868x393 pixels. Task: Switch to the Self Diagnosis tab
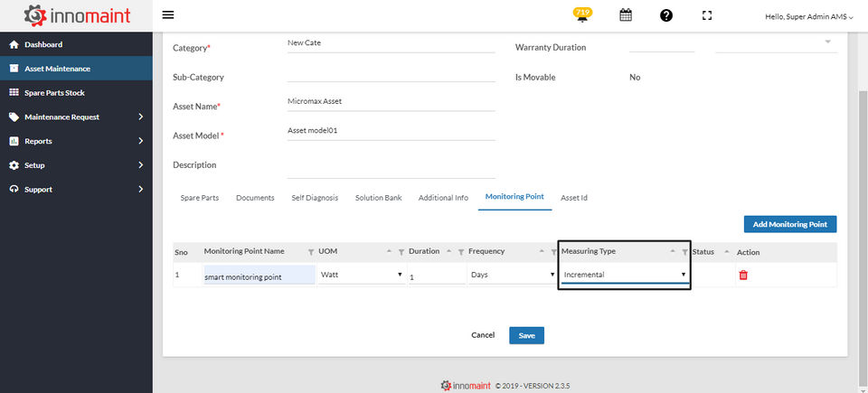(315, 198)
